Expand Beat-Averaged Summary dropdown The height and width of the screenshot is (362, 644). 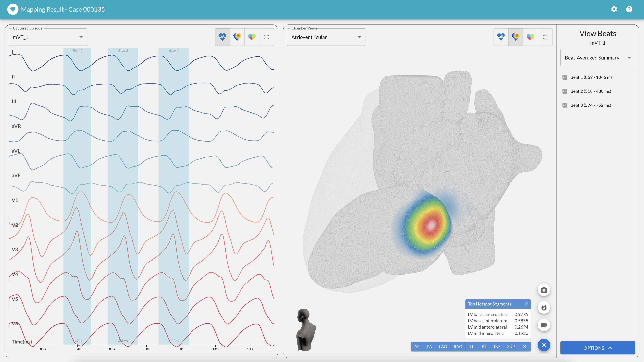pos(597,58)
